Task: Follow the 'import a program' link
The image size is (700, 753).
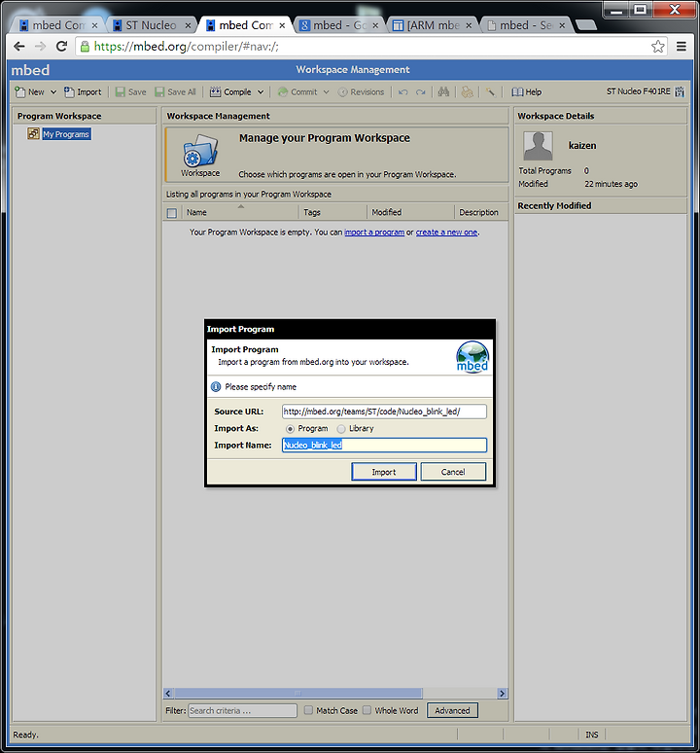Action: point(374,232)
